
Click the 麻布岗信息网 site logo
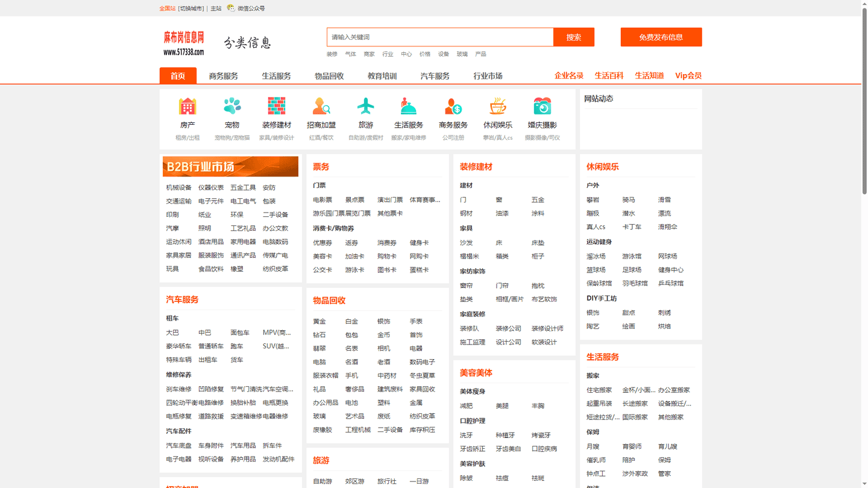pos(184,43)
